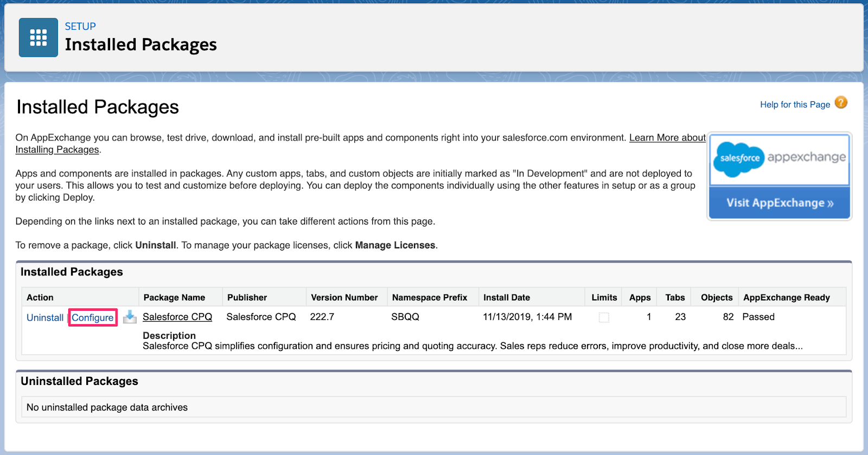Viewport: 868px width, 455px height.
Task: Open the Salesforce CPQ package name link
Action: click(177, 317)
